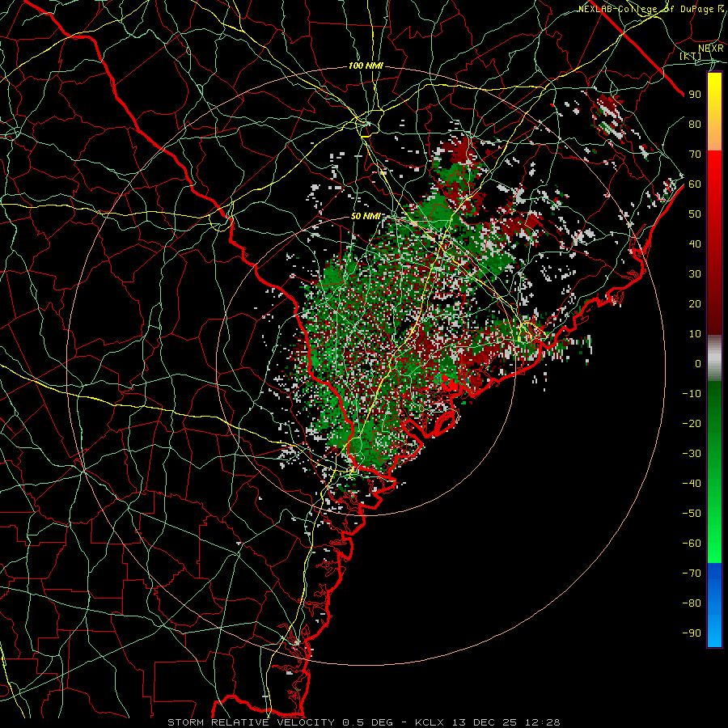Click the storm relative velocity caption at the bottom
The width and height of the screenshot is (728, 728).
tap(363, 722)
